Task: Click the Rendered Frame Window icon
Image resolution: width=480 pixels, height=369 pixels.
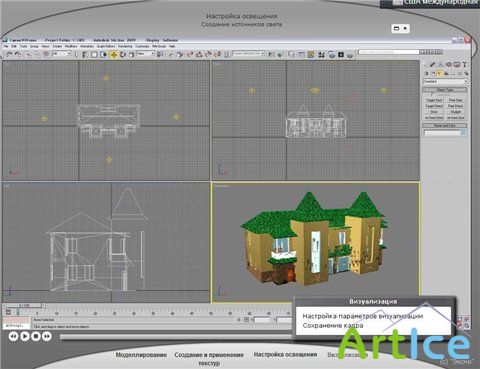Action: tap(341, 54)
